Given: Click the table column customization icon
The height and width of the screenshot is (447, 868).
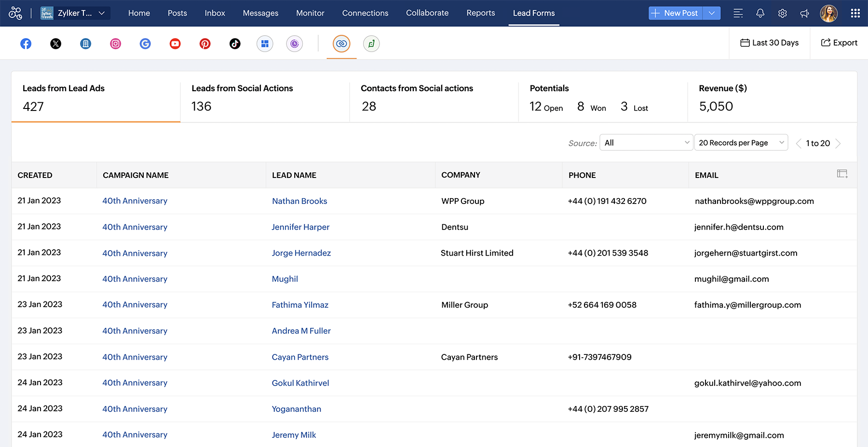Looking at the screenshot, I should click(842, 174).
